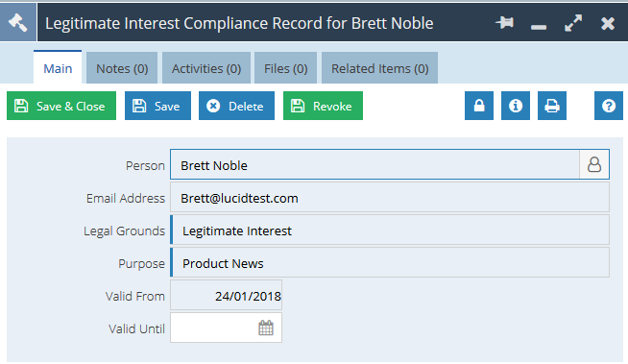The width and height of the screenshot is (628, 364).
Task: Open the record info icon
Action: [516, 106]
